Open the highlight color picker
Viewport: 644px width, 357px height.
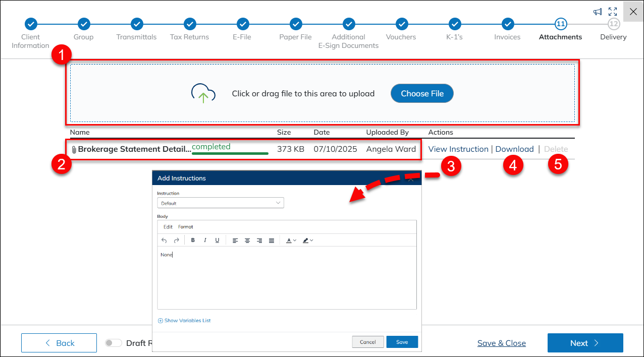(311, 241)
